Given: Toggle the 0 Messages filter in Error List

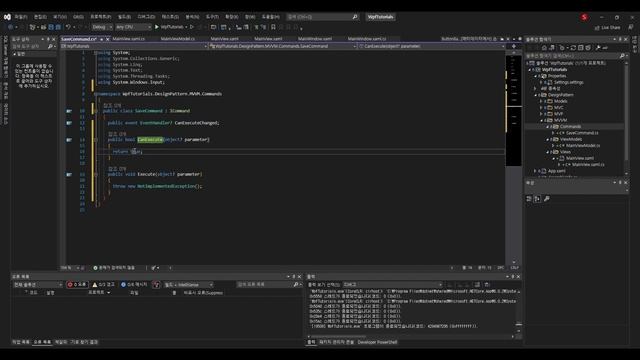Looking at the screenshot, I should [133, 284].
